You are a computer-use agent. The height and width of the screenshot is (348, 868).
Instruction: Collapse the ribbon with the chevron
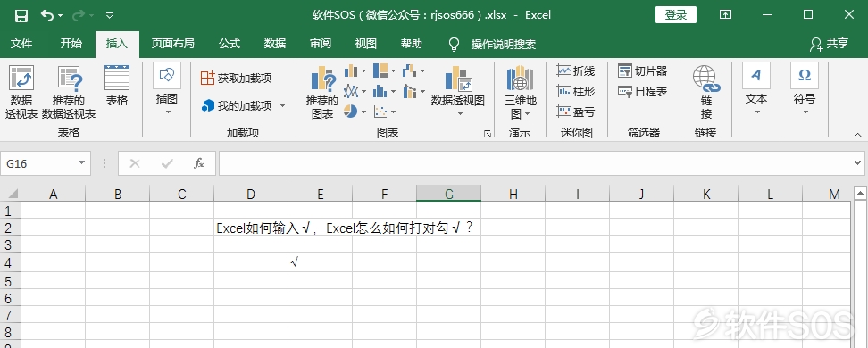[857, 135]
